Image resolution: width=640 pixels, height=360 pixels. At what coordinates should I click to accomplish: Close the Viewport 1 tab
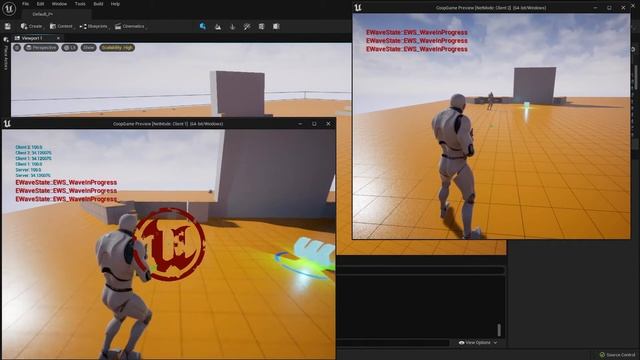coord(58,38)
